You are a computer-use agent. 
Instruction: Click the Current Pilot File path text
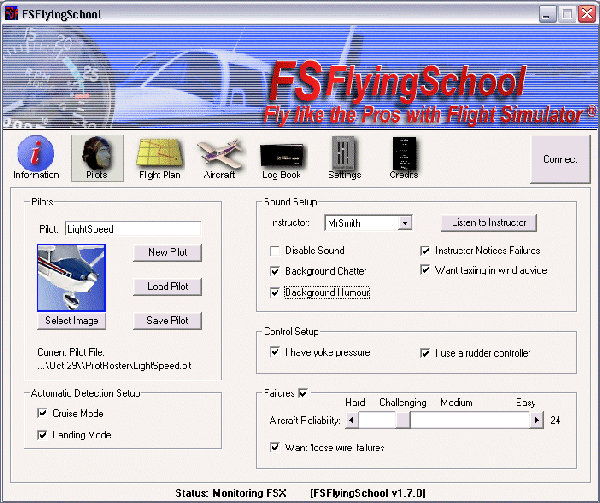114,366
